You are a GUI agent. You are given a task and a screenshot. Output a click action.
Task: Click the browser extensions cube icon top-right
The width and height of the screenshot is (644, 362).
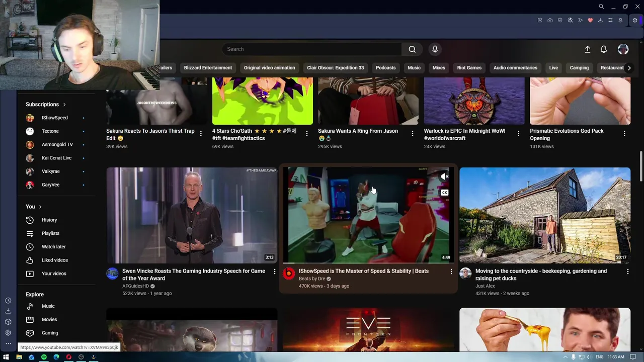click(x=635, y=20)
